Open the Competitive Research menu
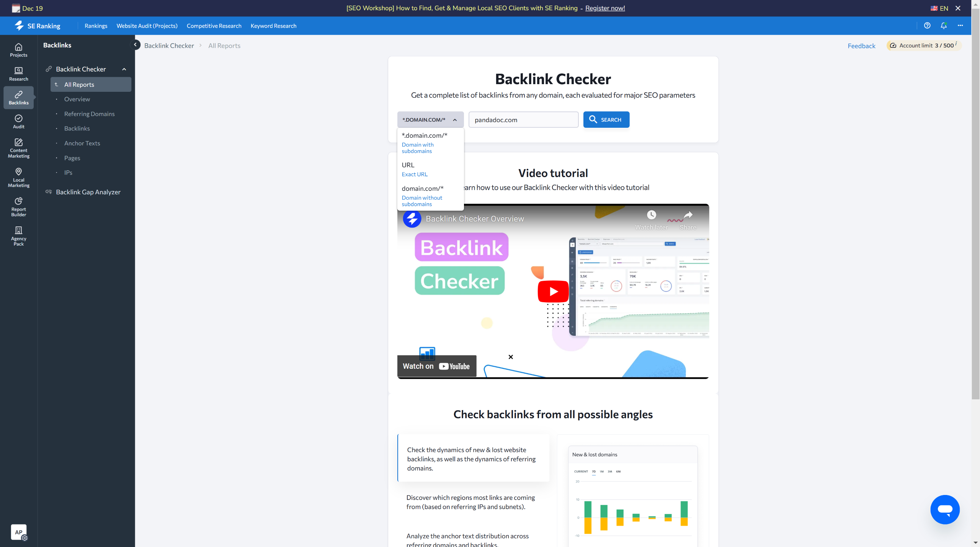This screenshot has height=547, width=980. pos(214,26)
